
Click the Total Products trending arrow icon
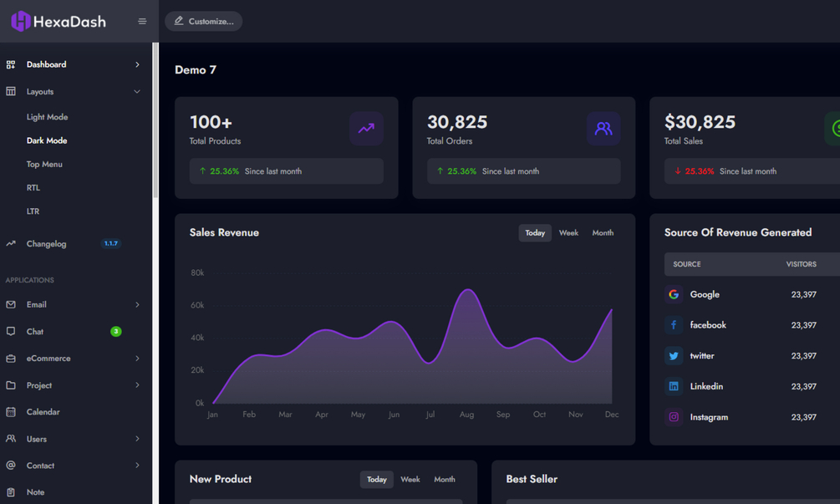[x=366, y=129]
